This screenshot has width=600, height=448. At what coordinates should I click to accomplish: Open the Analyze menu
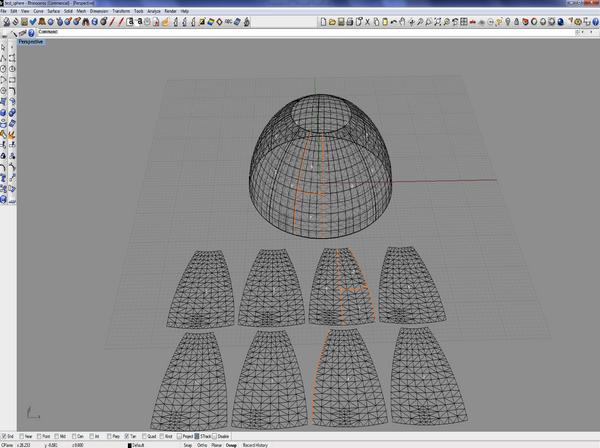click(154, 10)
